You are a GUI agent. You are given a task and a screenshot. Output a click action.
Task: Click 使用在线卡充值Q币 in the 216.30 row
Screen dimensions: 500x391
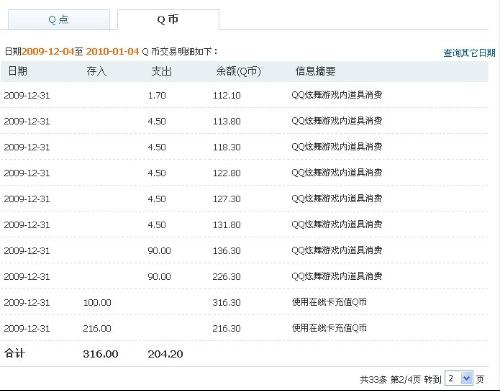(329, 328)
